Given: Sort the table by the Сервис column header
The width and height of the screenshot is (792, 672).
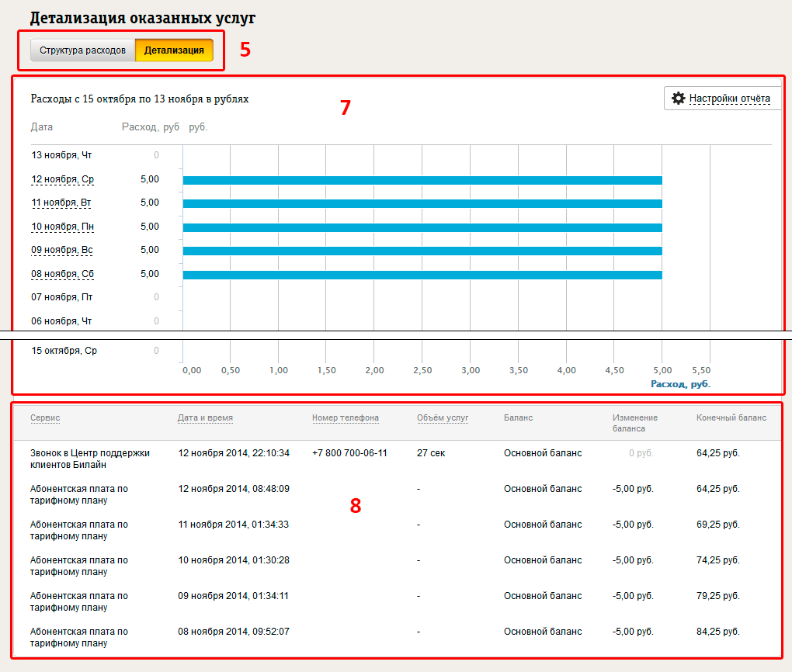Looking at the screenshot, I should click(x=45, y=418).
